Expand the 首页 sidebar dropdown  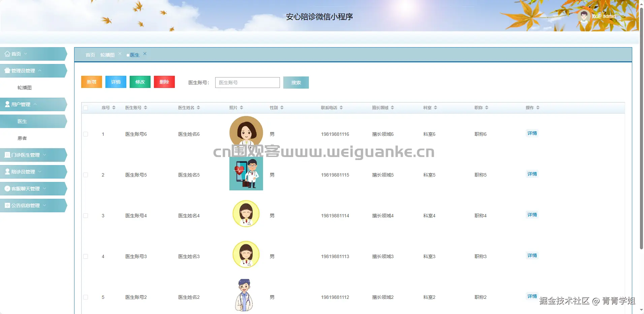26,54
